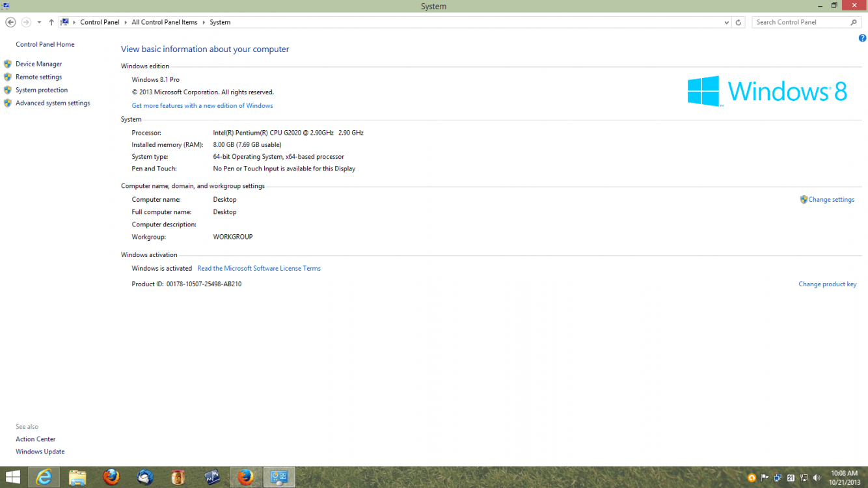Switch to the running Firefox window
This screenshot has width=868, height=488.
click(245, 477)
